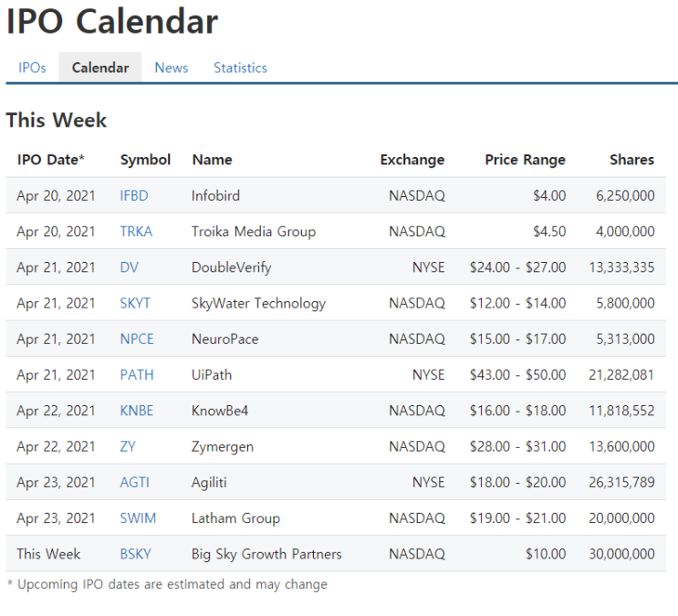
Task: Click the This Week date cell for BSKY
Action: pyautogui.click(x=48, y=554)
